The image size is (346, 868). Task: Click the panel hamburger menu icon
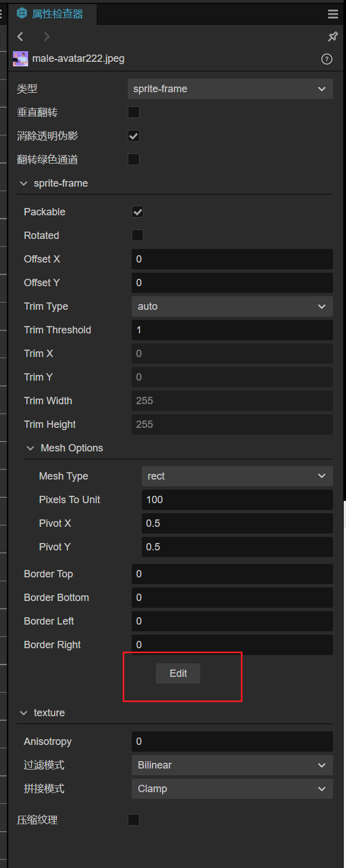tap(333, 15)
